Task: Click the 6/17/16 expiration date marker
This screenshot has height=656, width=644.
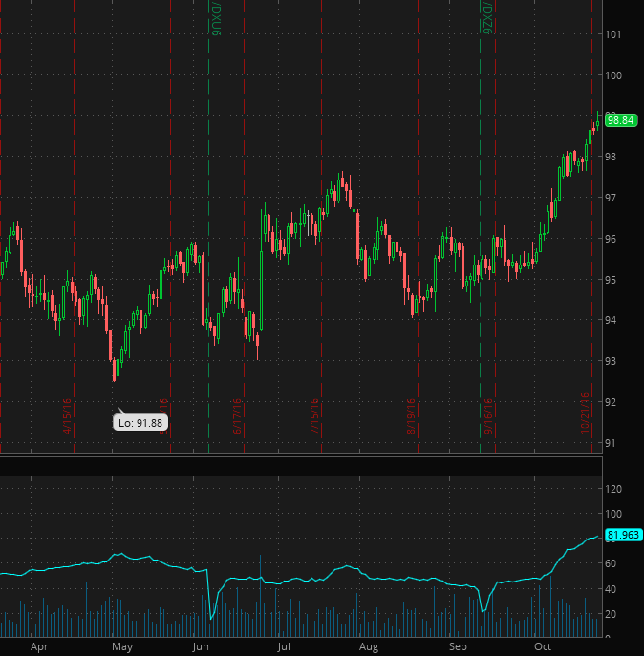Action: [x=236, y=417]
